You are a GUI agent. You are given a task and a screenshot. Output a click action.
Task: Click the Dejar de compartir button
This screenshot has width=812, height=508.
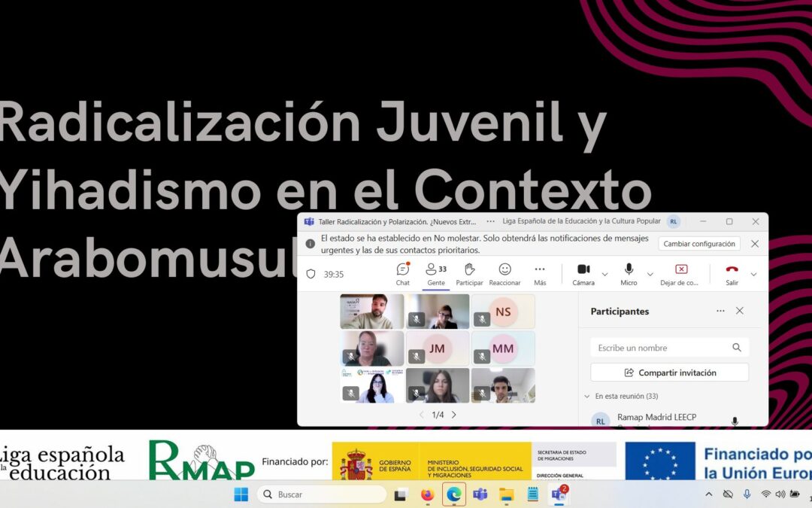pos(680,274)
